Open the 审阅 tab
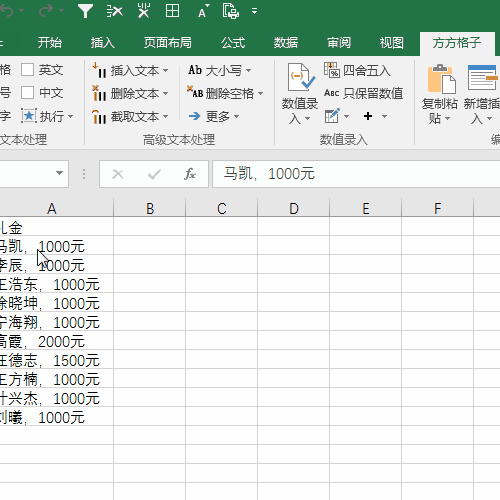The height and width of the screenshot is (500, 500). pyautogui.click(x=339, y=43)
